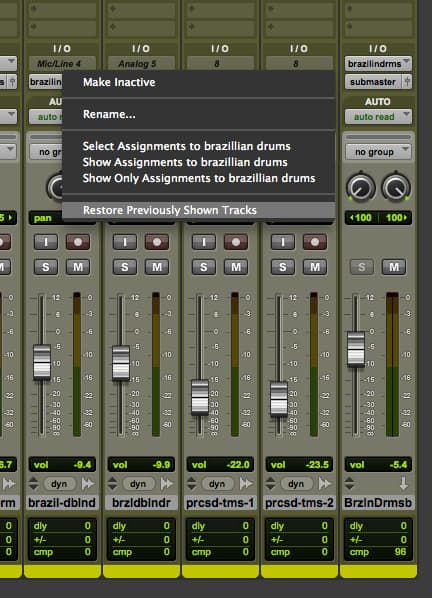Screen dimensions: 432x598
Task: Open no group selector on BrzlnDrmsb
Action: pos(378,152)
